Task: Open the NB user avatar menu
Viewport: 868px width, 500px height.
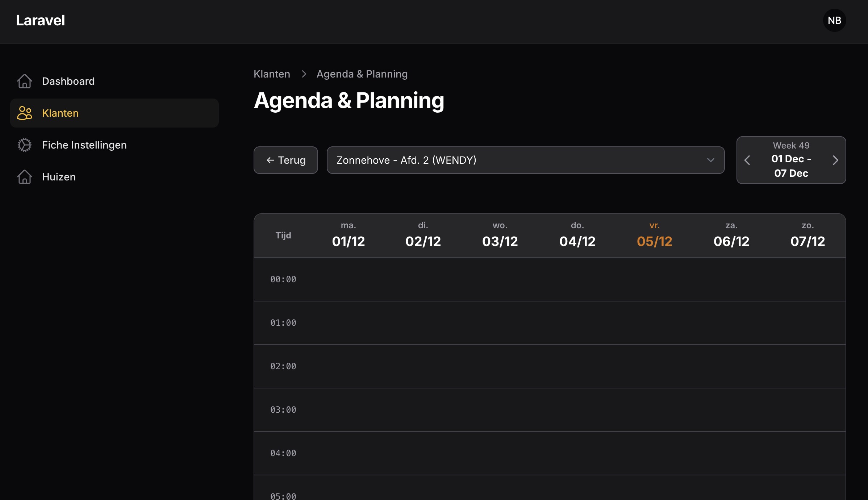Action: pos(834,20)
